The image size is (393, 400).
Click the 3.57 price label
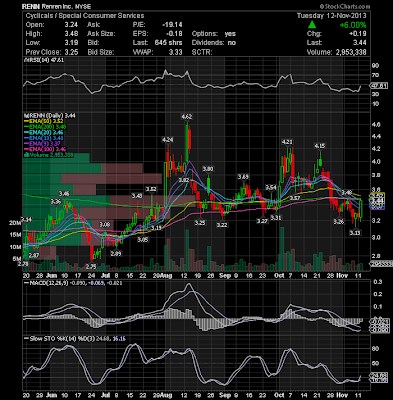(x=295, y=198)
